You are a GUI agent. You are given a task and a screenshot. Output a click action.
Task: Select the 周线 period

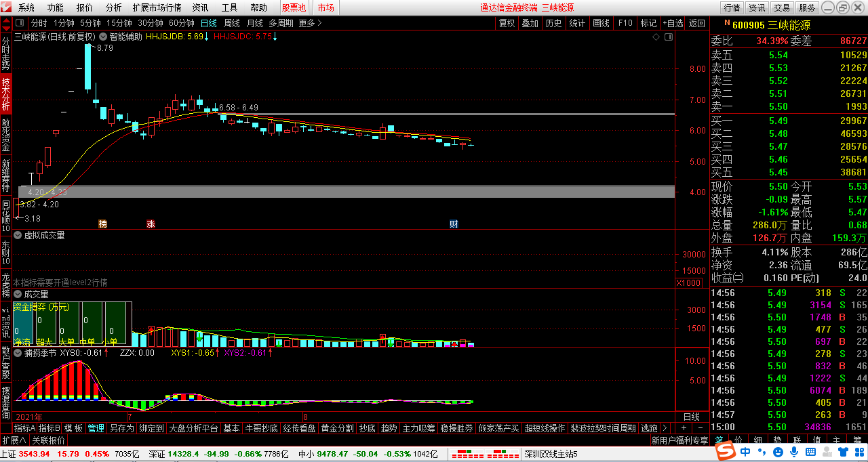(232, 23)
